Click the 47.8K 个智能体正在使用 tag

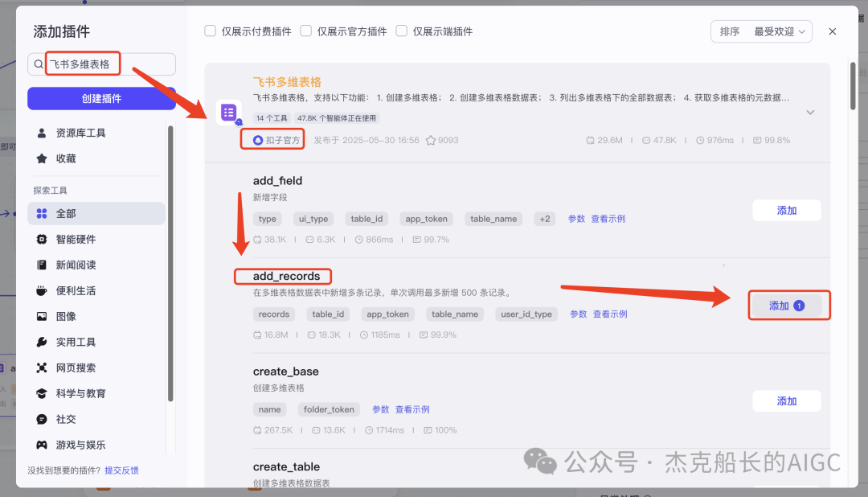pyautogui.click(x=337, y=118)
